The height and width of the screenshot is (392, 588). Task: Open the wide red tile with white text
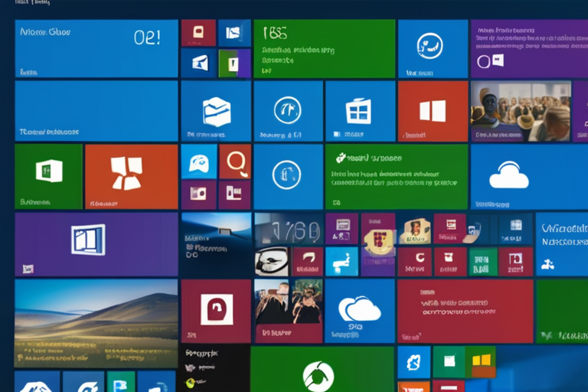(464, 310)
